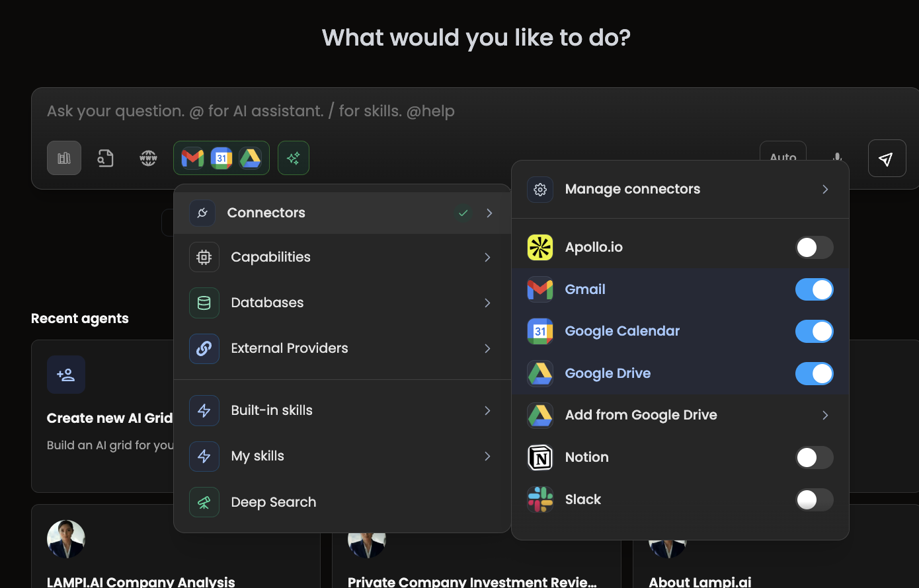Click the Gmail connector label text
Image resolution: width=919 pixels, height=588 pixels.
point(585,289)
